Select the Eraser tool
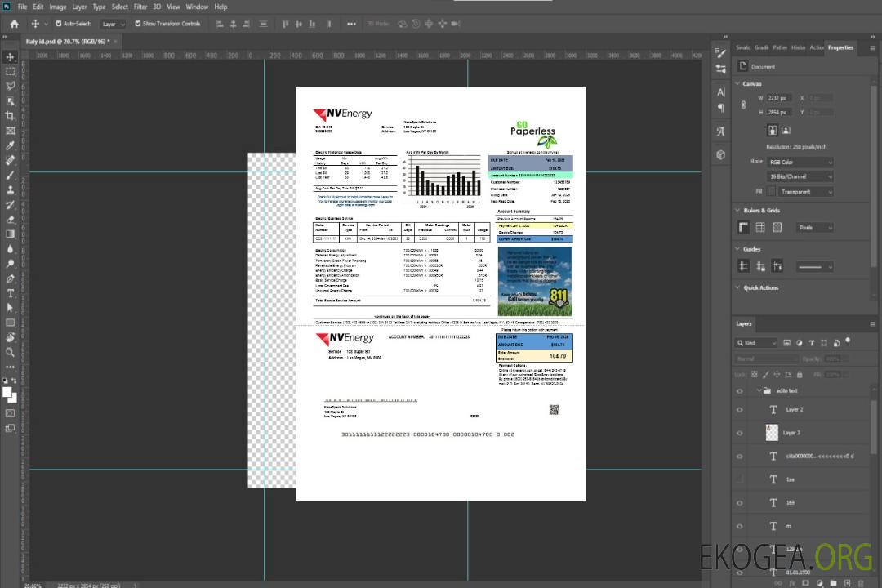Viewport: 882px width, 588px height. (x=10, y=220)
